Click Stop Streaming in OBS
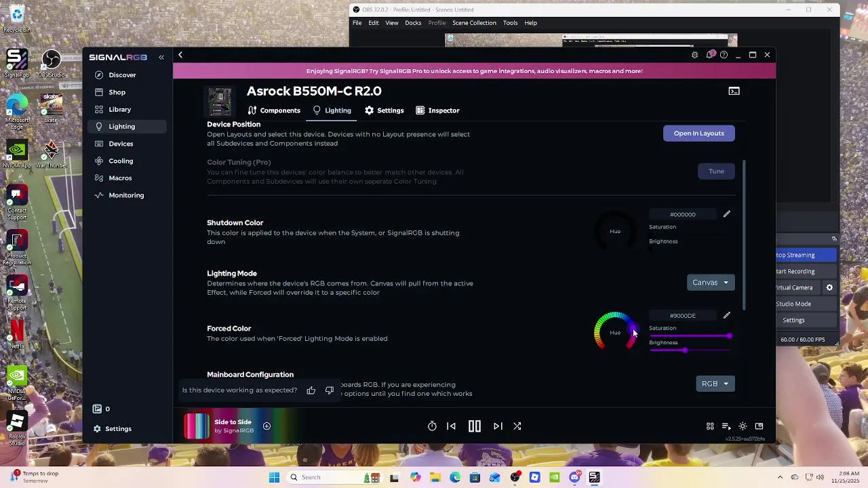Image resolution: width=868 pixels, height=488 pixels. pyautogui.click(x=806, y=255)
